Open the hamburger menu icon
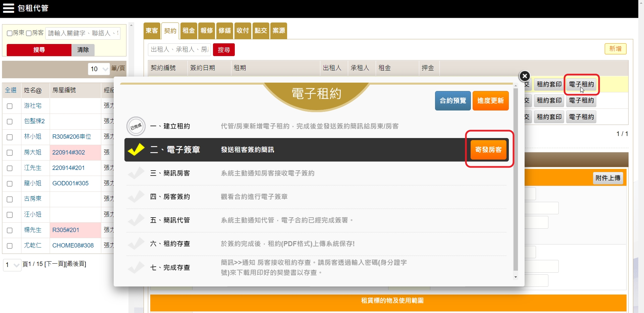 [x=8, y=8]
